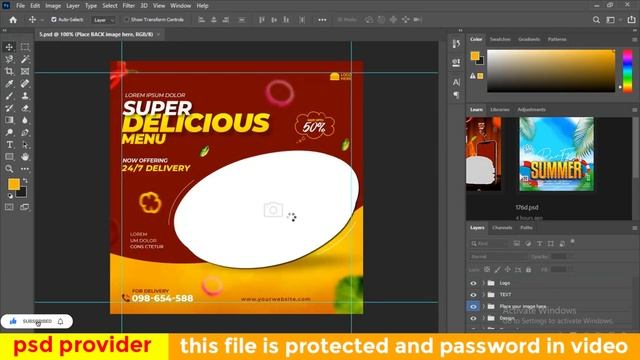Open the Edit Toolbar three-dots menu

coord(25,169)
